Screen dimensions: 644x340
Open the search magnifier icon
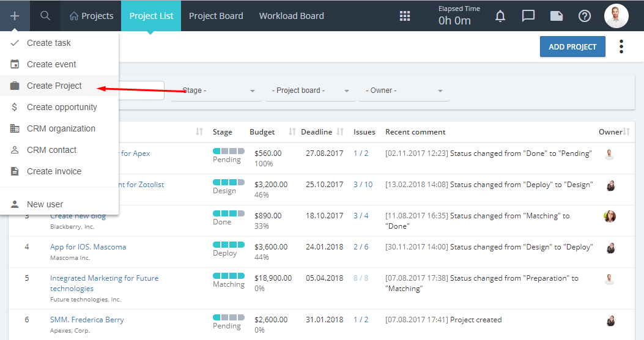point(45,16)
